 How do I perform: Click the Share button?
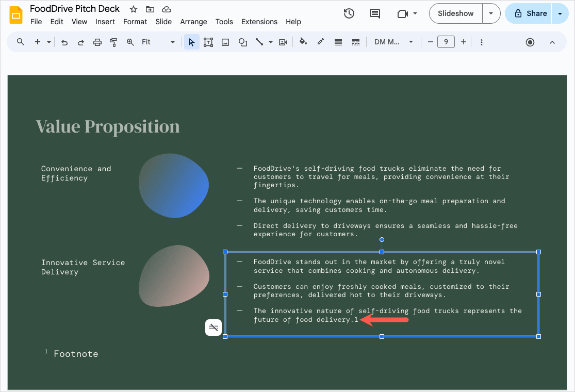click(529, 13)
